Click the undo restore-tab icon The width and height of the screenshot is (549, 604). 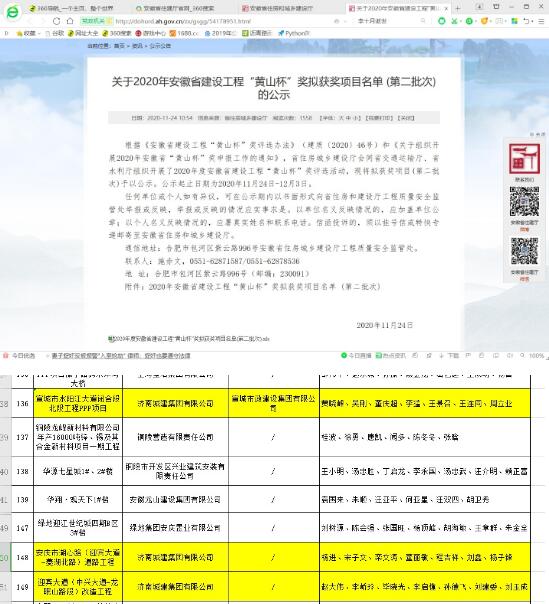(x=526, y=21)
